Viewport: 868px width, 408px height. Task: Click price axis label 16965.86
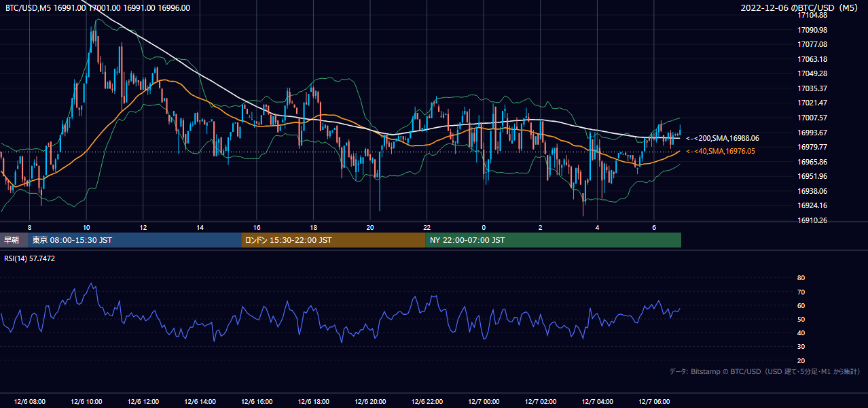click(x=812, y=162)
